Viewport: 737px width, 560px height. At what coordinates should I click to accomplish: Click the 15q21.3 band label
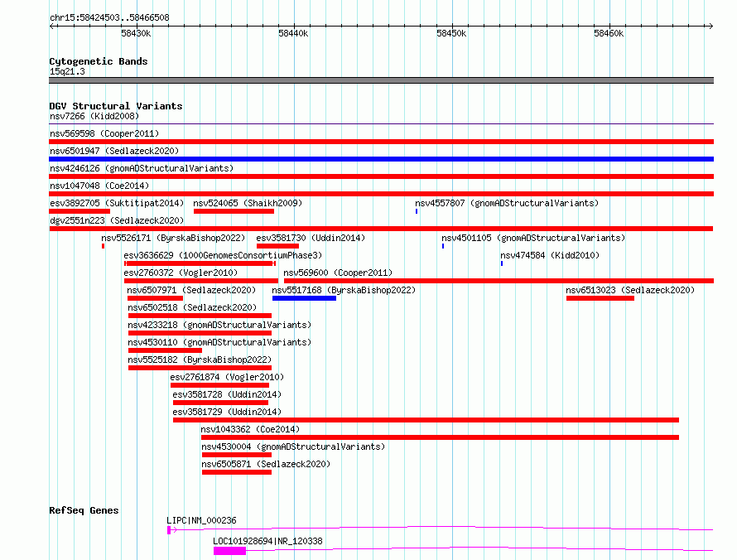pos(67,71)
